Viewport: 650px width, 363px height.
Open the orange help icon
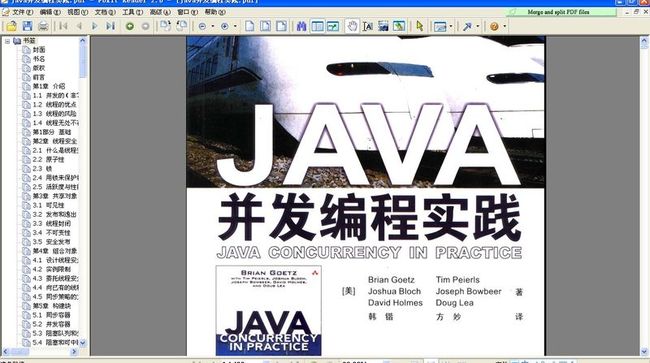(494, 26)
